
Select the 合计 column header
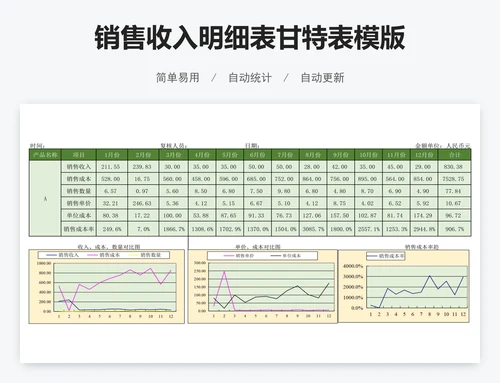(455, 155)
